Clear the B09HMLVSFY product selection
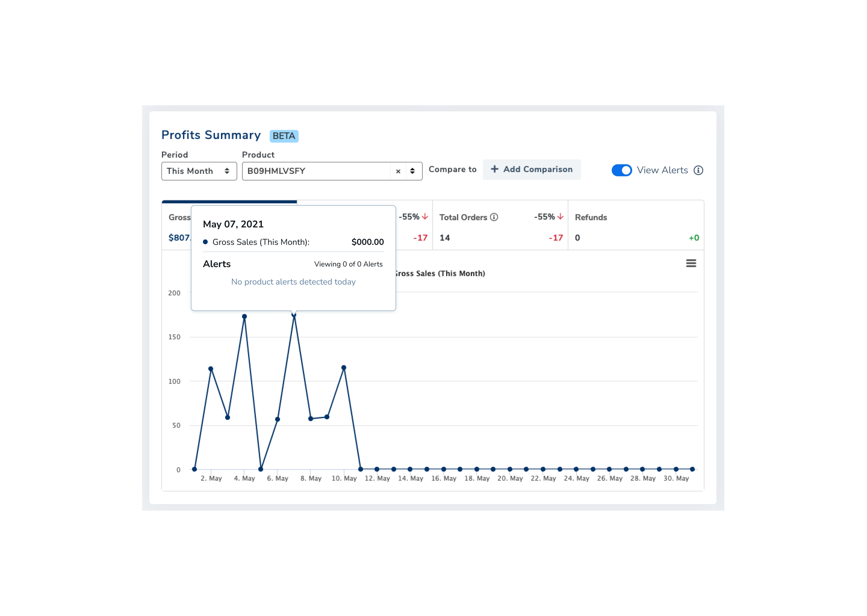The image size is (867, 616). pyautogui.click(x=398, y=171)
